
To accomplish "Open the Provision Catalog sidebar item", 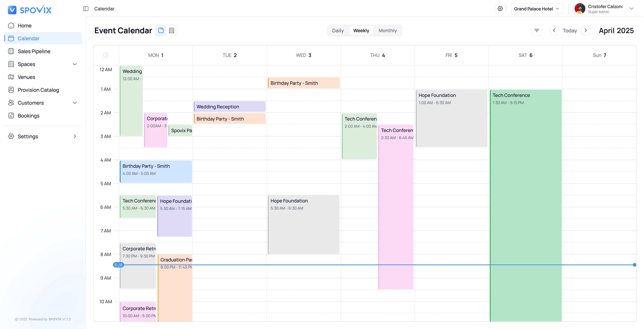I will (38, 90).
